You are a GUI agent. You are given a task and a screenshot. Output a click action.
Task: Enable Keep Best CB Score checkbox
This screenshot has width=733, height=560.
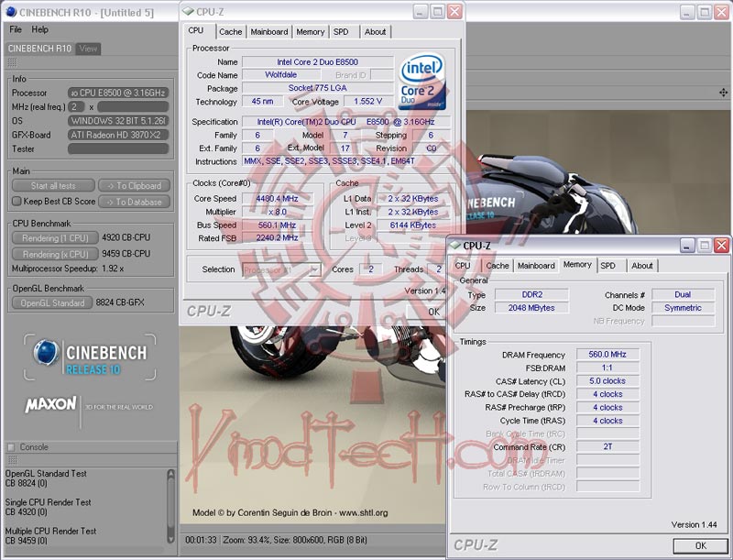coord(16,202)
